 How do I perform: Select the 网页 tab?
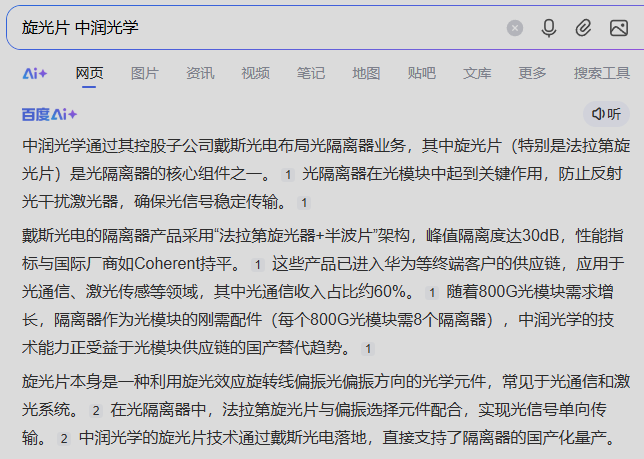[x=89, y=73]
